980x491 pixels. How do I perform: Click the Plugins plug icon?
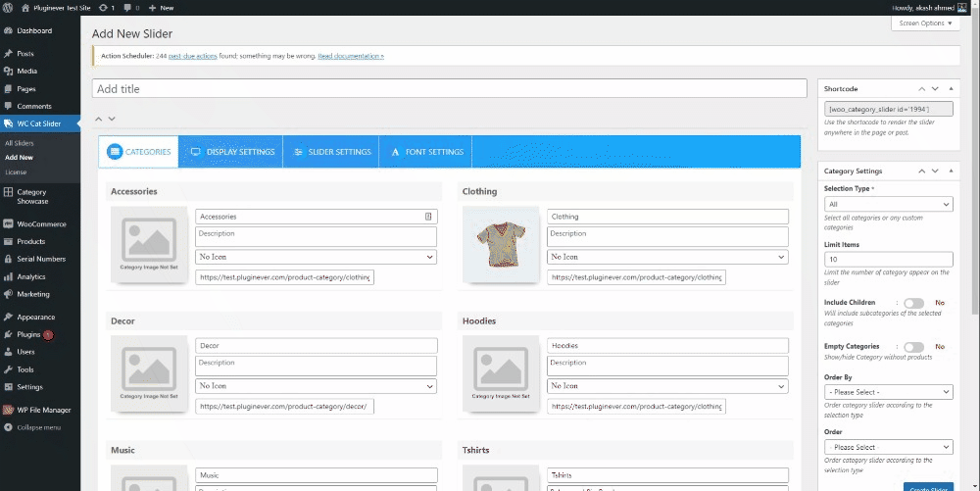(x=8, y=334)
